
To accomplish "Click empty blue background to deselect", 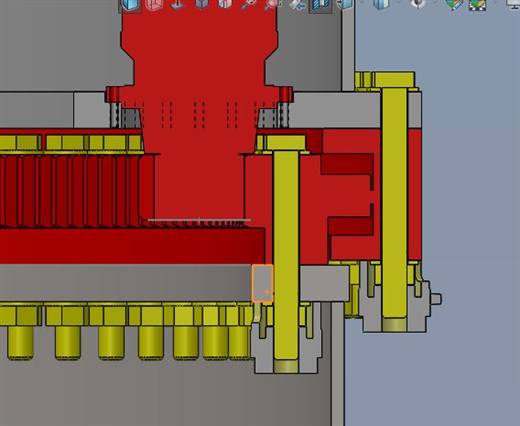I will (467, 200).
